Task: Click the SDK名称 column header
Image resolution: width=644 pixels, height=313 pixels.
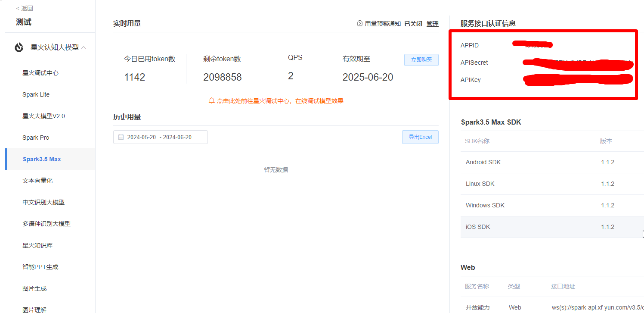Action: click(x=477, y=141)
